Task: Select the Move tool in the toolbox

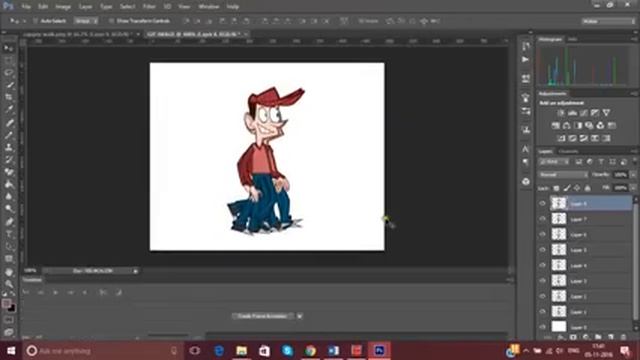Action: tap(9, 49)
